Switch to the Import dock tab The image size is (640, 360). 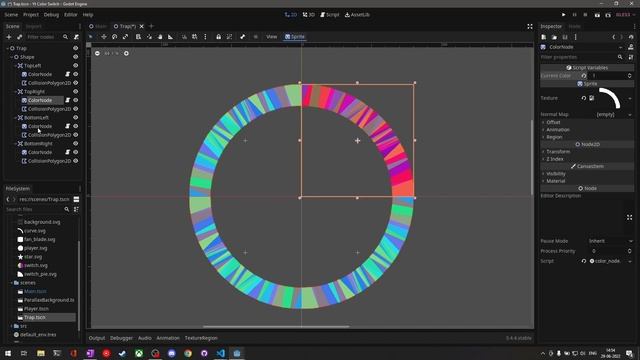pos(33,27)
